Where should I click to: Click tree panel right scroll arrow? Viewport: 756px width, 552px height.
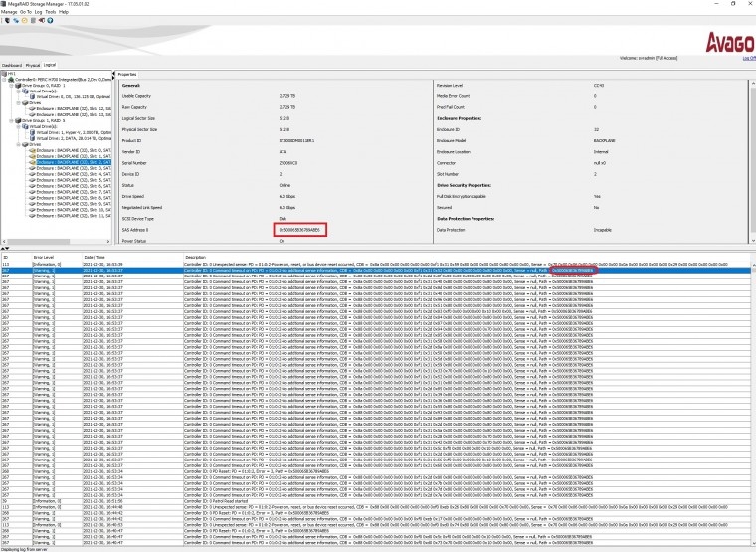(108, 241)
